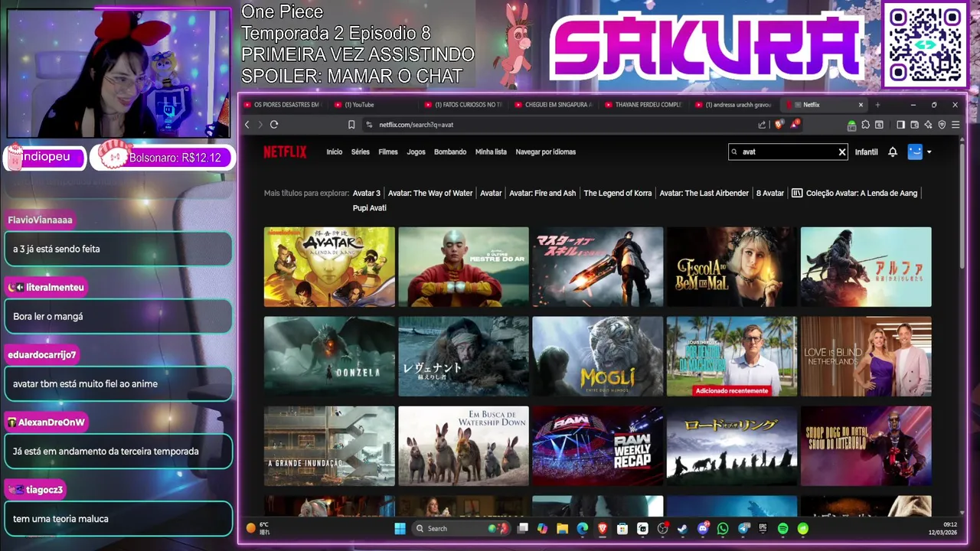
Task: Click Avatar: The Way of Water suggestion
Action: (430, 193)
